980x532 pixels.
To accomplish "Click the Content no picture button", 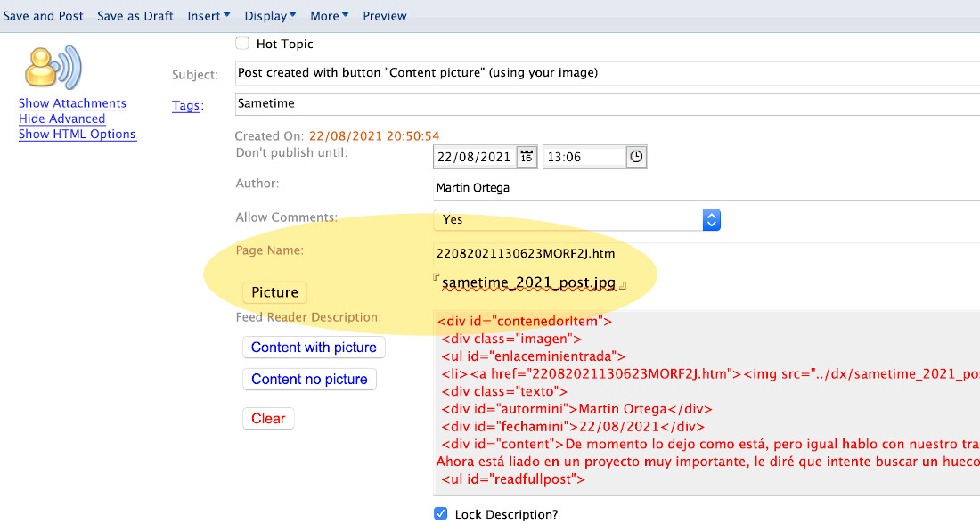I will [309, 379].
